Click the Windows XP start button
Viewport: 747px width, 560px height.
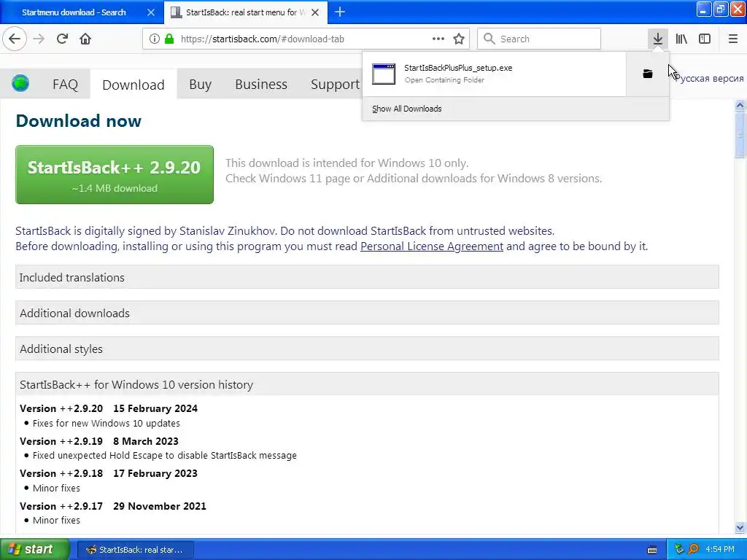(35, 549)
